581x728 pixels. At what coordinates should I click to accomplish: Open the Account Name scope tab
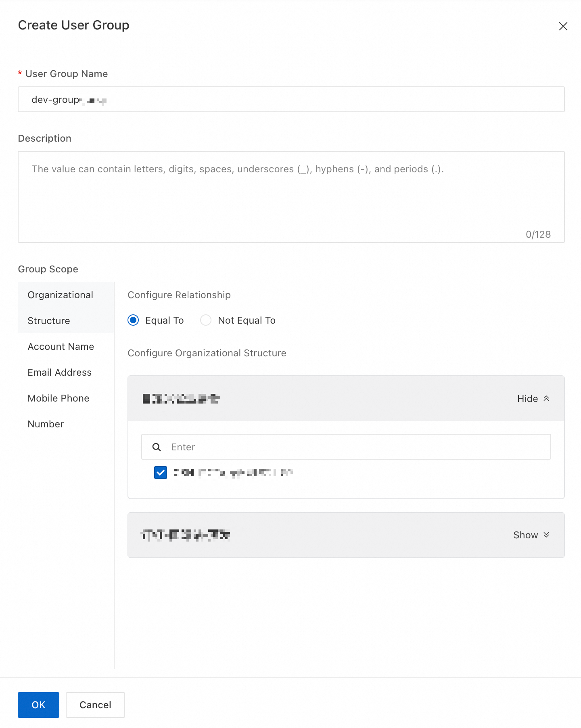coord(61,347)
